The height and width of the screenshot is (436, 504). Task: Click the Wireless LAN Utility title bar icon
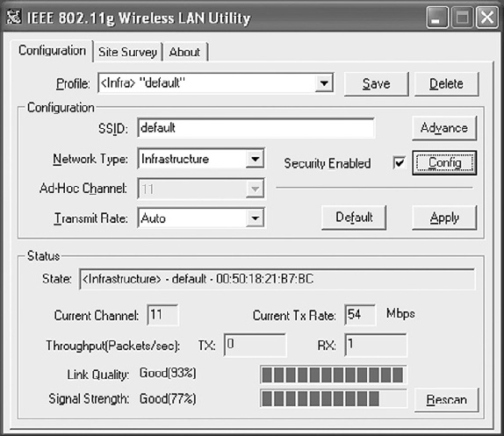tap(14, 17)
